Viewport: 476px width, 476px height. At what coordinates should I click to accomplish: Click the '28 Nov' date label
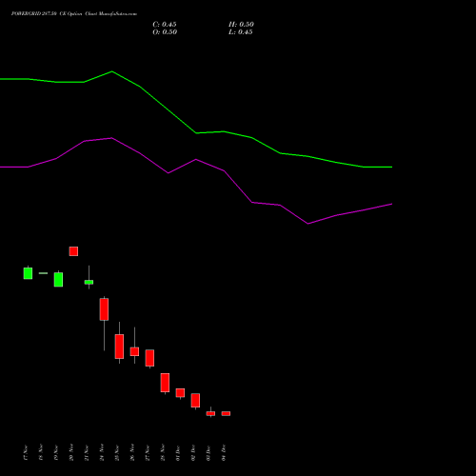click(163, 453)
